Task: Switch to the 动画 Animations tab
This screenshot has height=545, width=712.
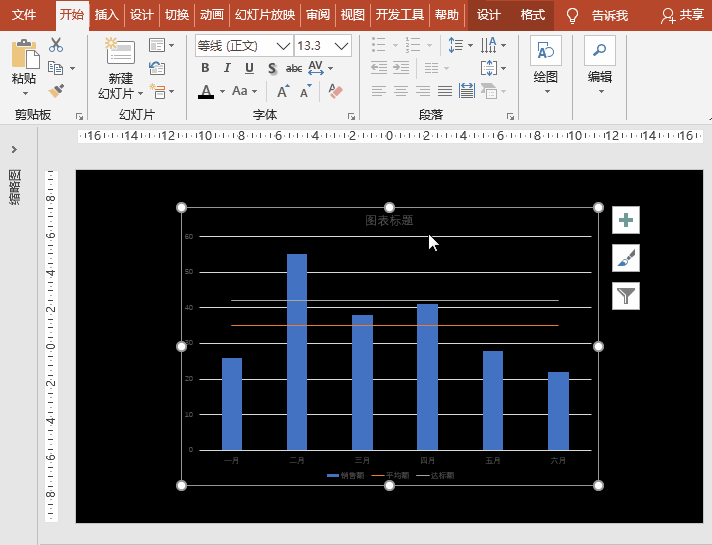Action: (x=212, y=15)
